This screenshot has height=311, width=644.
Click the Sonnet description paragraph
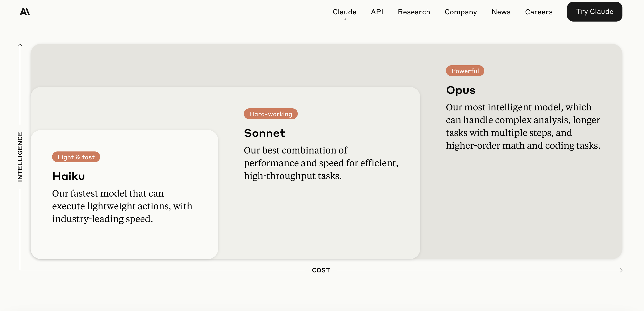(x=321, y=163)
